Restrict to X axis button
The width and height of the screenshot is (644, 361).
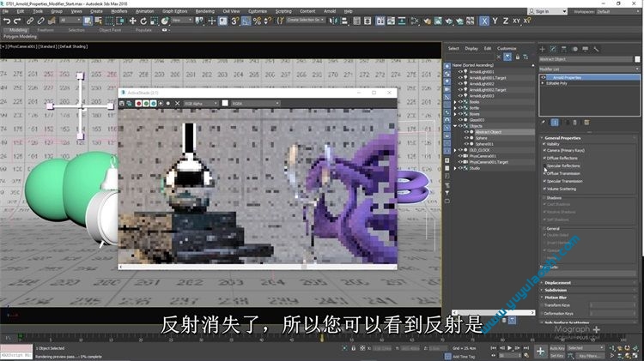(484, 21)
